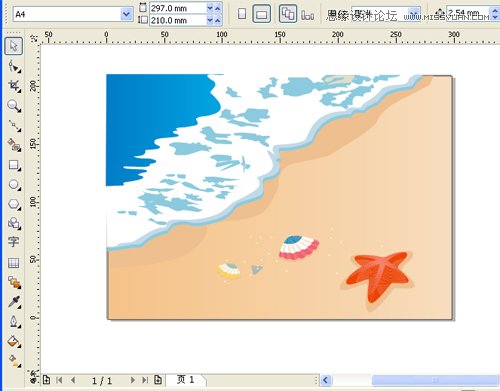Select the Crop tool

(x=14, y=86)
